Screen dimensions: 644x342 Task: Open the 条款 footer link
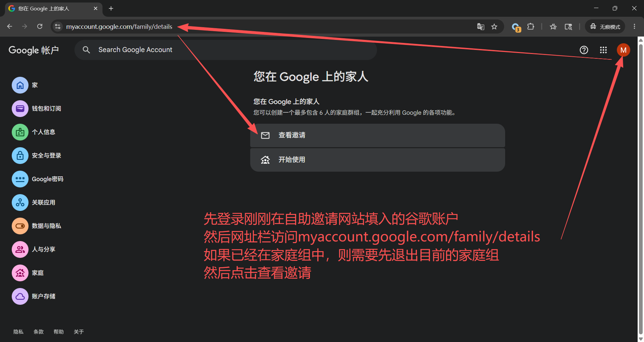[x=39, y=332]
